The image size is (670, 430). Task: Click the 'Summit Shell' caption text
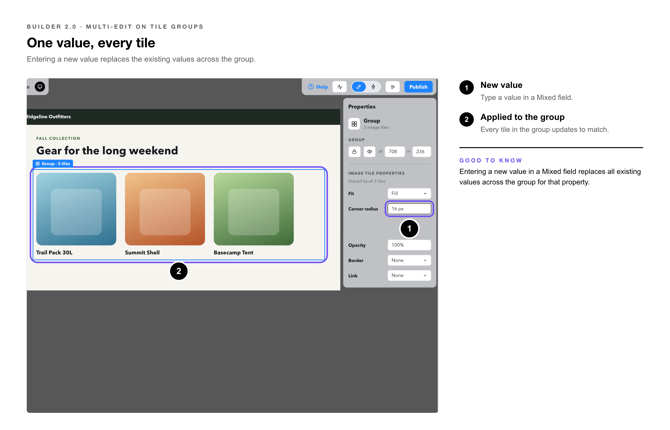tap(142, 253)
